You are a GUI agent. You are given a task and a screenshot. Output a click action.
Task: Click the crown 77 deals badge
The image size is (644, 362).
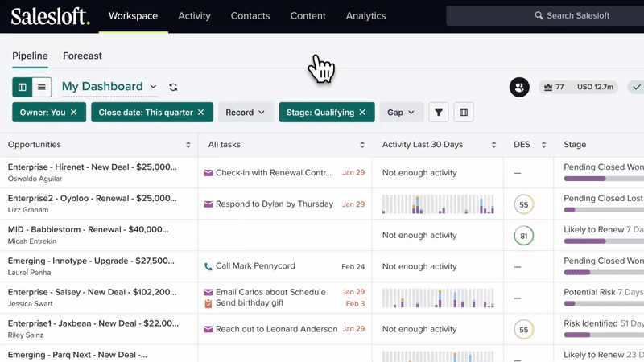pos(554,87)
